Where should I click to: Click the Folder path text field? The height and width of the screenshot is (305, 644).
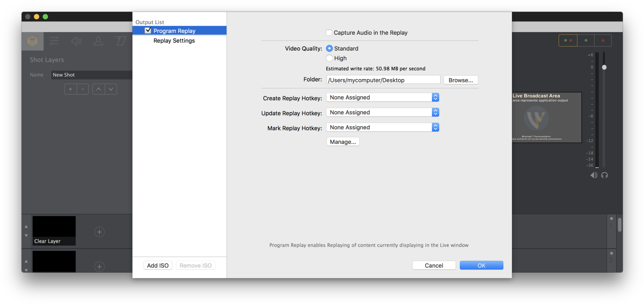point(383,80)
